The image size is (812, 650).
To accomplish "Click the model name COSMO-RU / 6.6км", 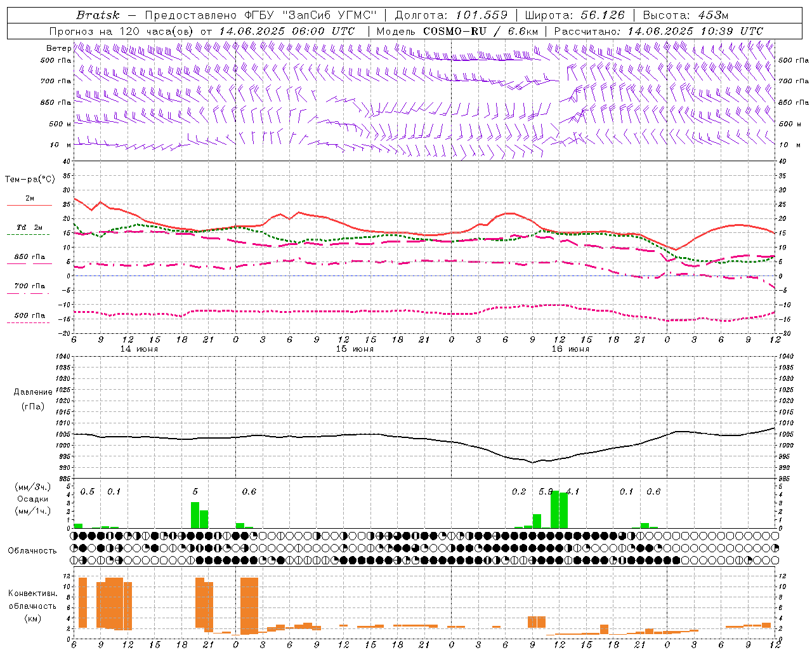I will (480, 31).
